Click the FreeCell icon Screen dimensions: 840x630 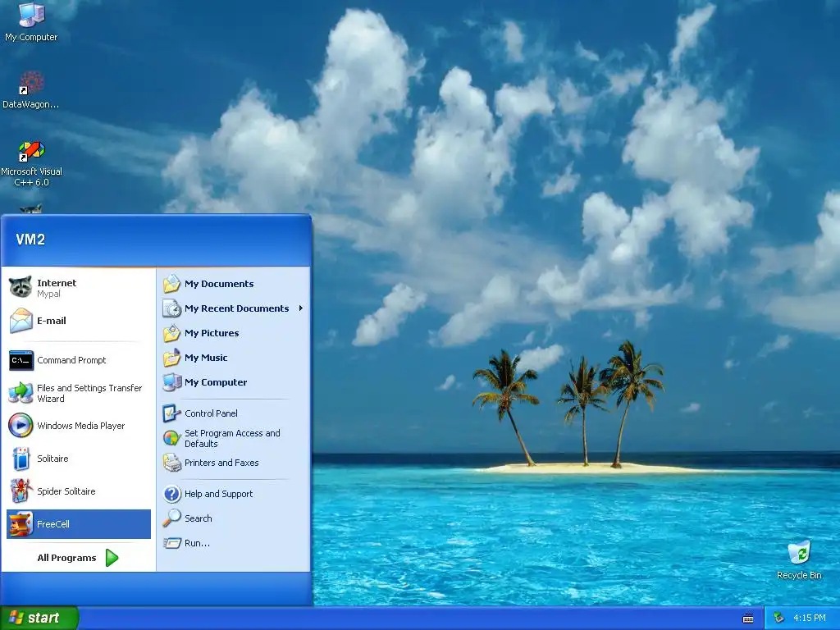21,524
